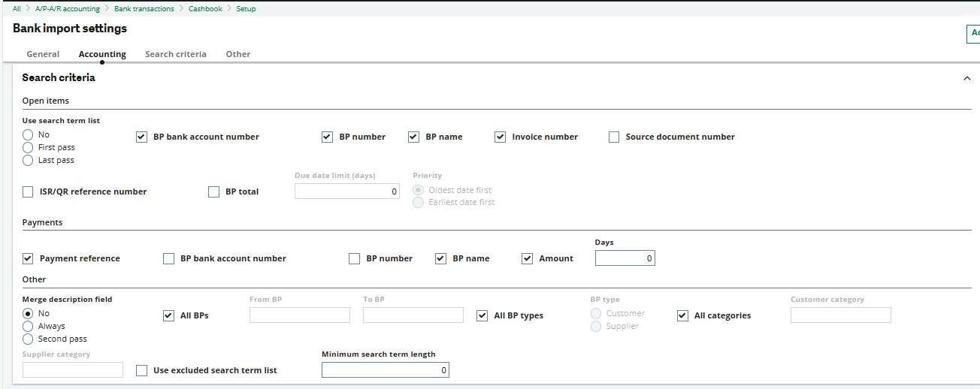Image resolution: width=980 pixels, height=389 pixels.
Task: Click the Search criteria tab
Action: click(175, 54)
